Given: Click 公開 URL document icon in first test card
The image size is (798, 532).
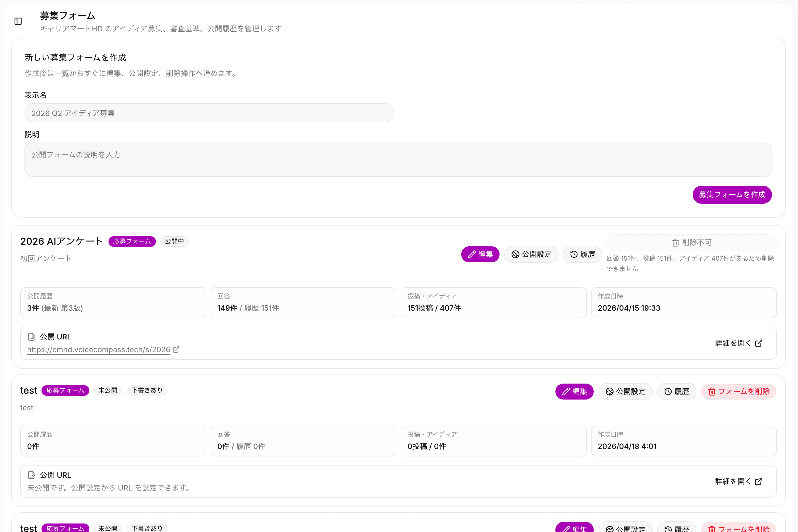Looking at the screenshot, I should [x=32, y=475].
